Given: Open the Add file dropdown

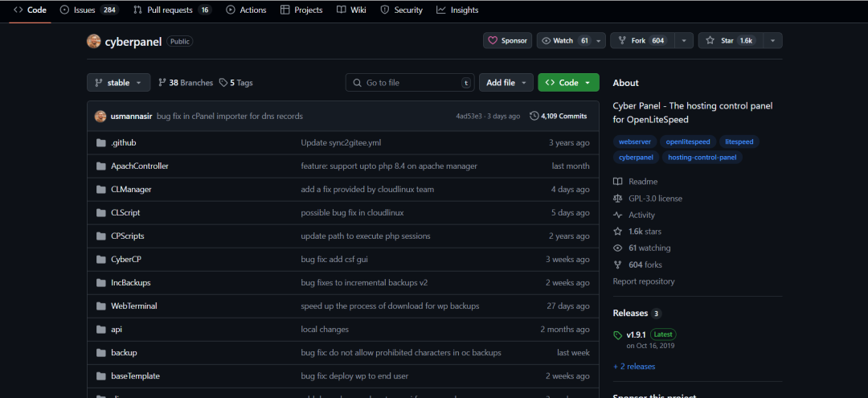Looking at the screenshot, I should (506, 83).
